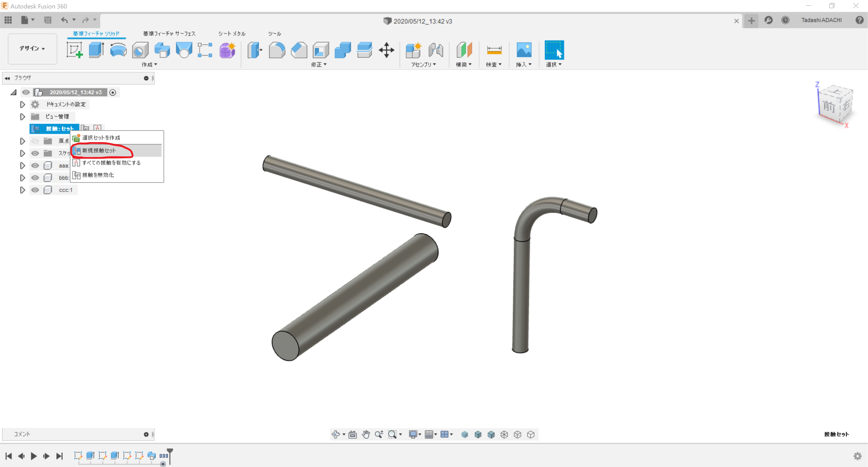Image resolution: width=868 pixels, height=467 pixels.
Task: Click the Create Sketch tool icon
Action: click(x=75, y=50)
